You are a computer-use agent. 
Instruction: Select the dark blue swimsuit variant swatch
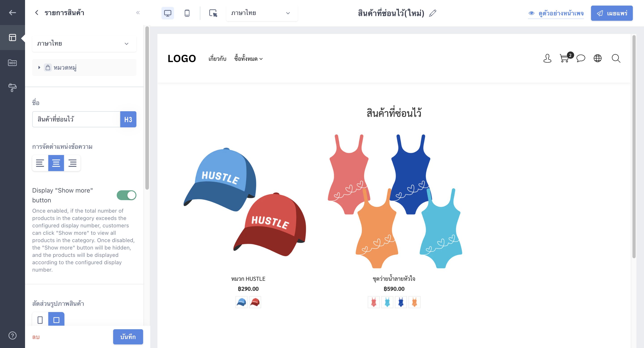(x=401, y=302)
